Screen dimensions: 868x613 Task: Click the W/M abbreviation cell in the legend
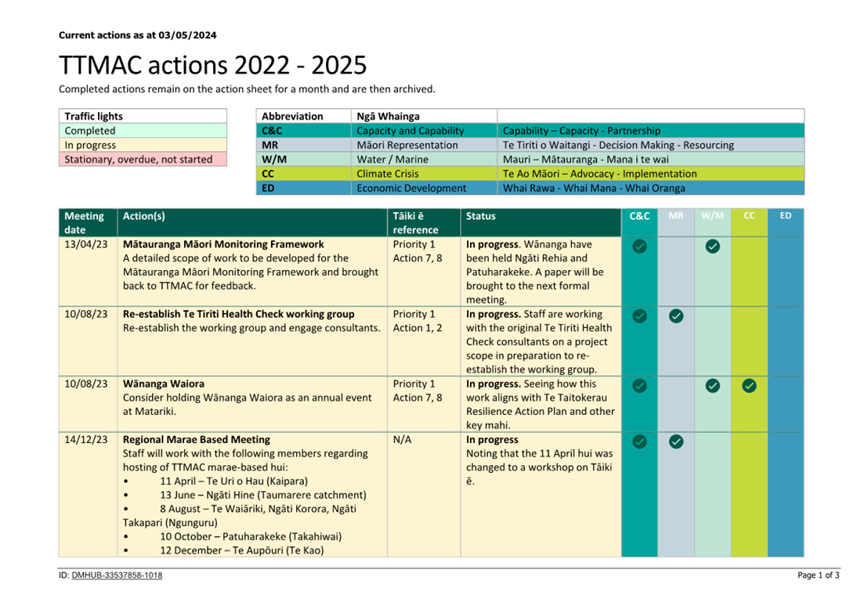click(x=303, y=160)
